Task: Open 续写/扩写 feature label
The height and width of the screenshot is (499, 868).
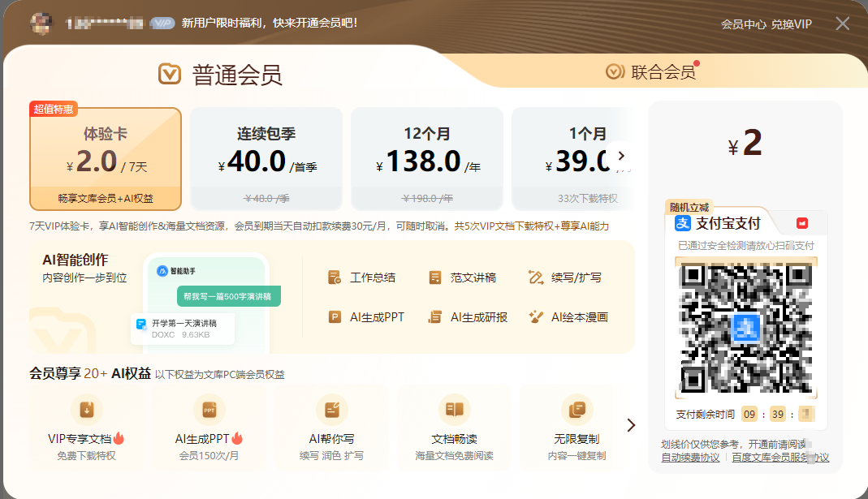Action: click(x=577, y=277)
